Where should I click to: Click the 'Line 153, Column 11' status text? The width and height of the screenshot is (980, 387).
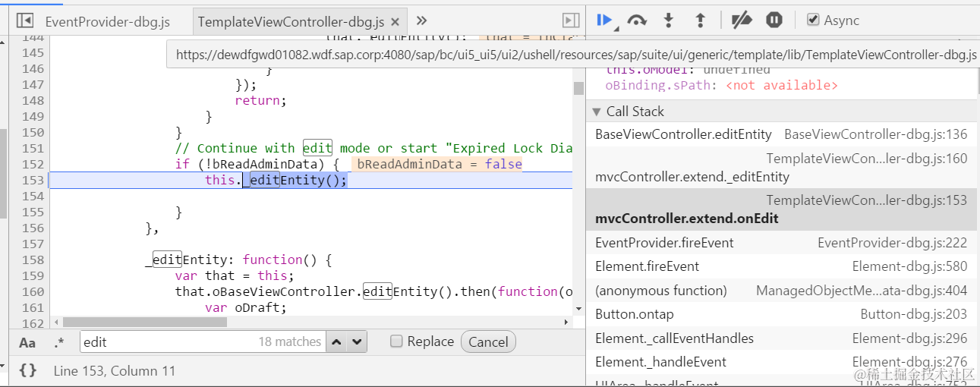point(115,370)
